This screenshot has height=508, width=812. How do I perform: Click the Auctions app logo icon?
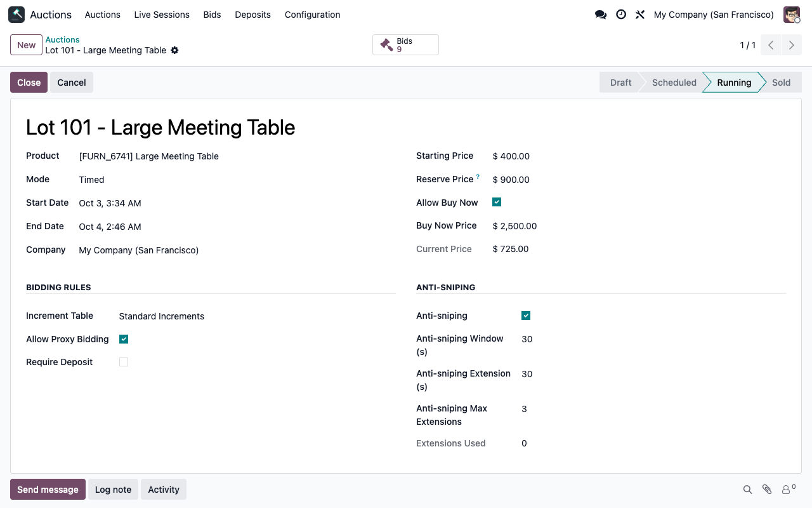16,15
